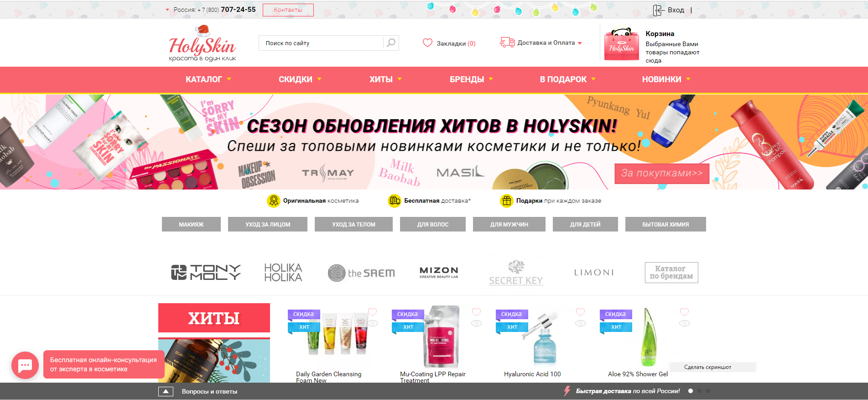Select the third ticker dot indicator
Viewport: 868px width, 400px height.
point(708,391)
